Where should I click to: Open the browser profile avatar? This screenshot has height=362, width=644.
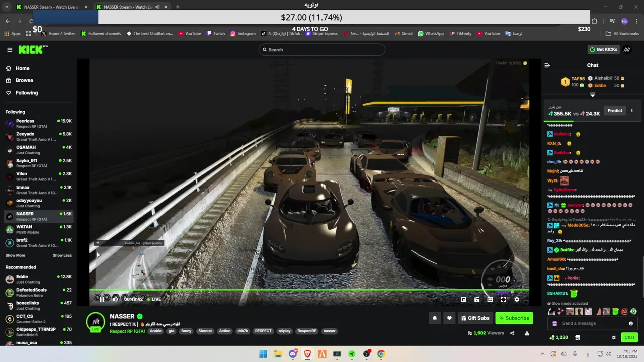click(x=624, y=21)
